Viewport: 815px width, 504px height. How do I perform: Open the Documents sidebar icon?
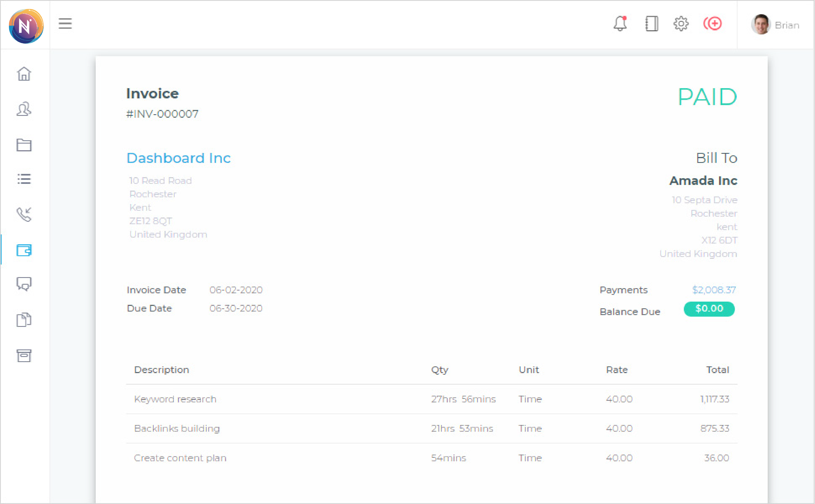(x=24, y=320)
